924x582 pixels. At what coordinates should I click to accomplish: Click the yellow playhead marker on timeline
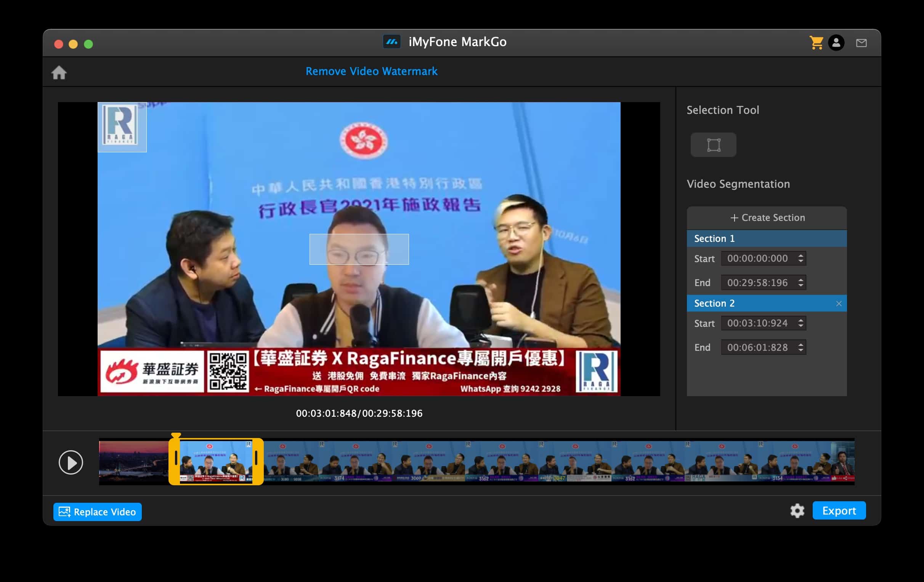click(176, 435)
